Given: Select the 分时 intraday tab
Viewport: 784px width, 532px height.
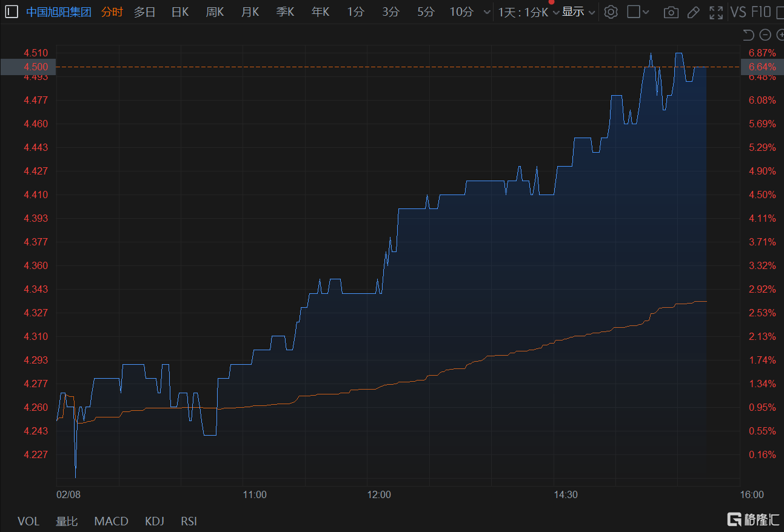Looking at the screenshot, I should tap(112, 12).
